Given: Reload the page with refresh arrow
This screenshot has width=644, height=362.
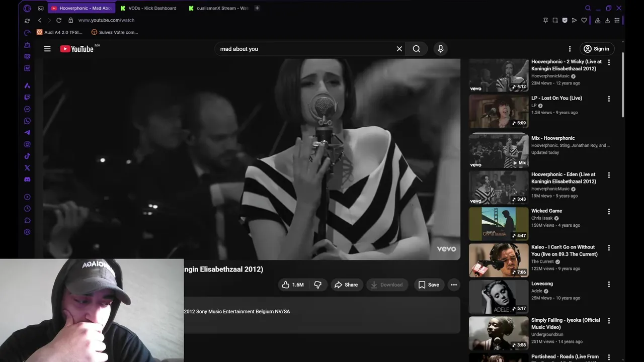Looking at the screenshot, I should point(59,20).
